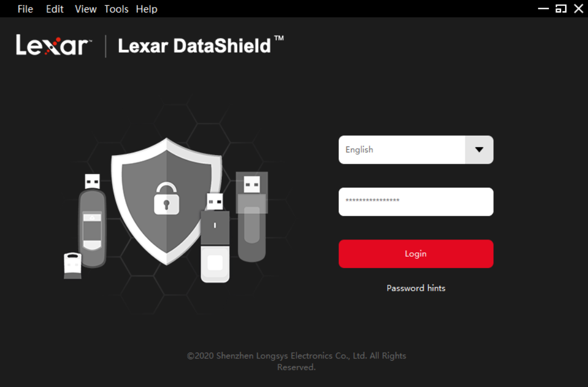Click the large gray shield graphic

tap(167, 201)
